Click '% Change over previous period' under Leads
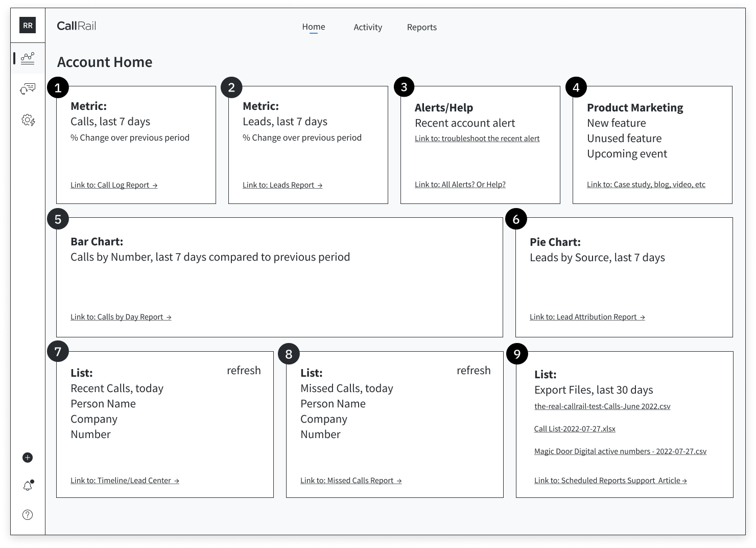Viewport: 756px width, 548px height. (302, 138)
